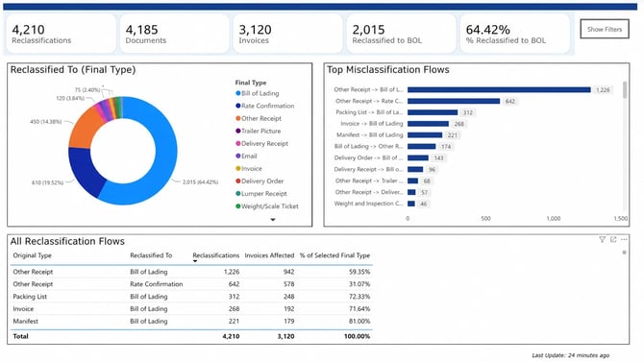Click % of Selected Final Type header
Screen dimensions: 644x362
point(334,255)
